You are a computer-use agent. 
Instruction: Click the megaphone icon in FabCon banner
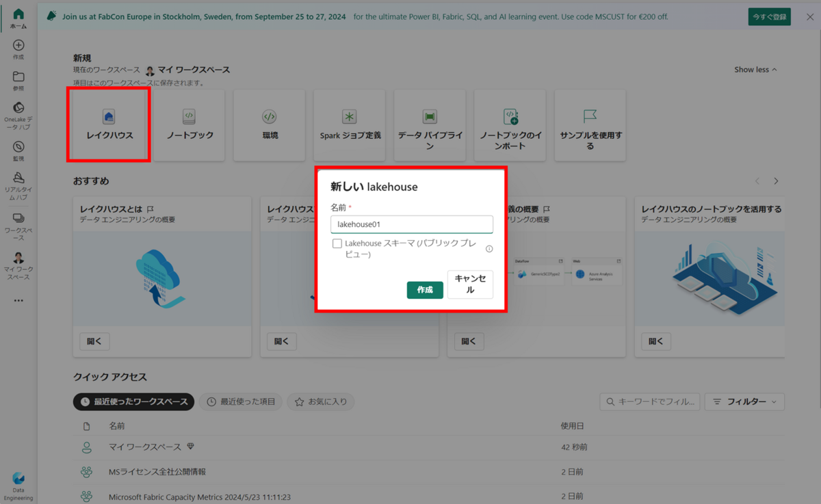[51, 16]
